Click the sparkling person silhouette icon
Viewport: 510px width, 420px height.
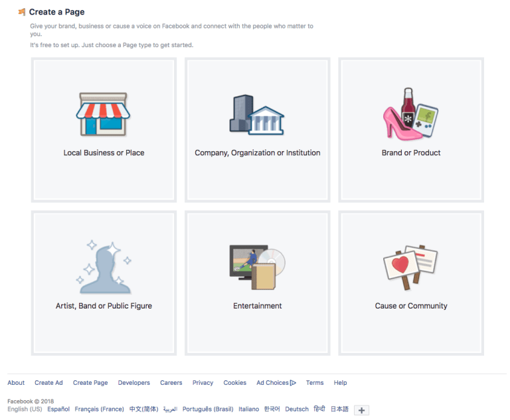point(104,267)
